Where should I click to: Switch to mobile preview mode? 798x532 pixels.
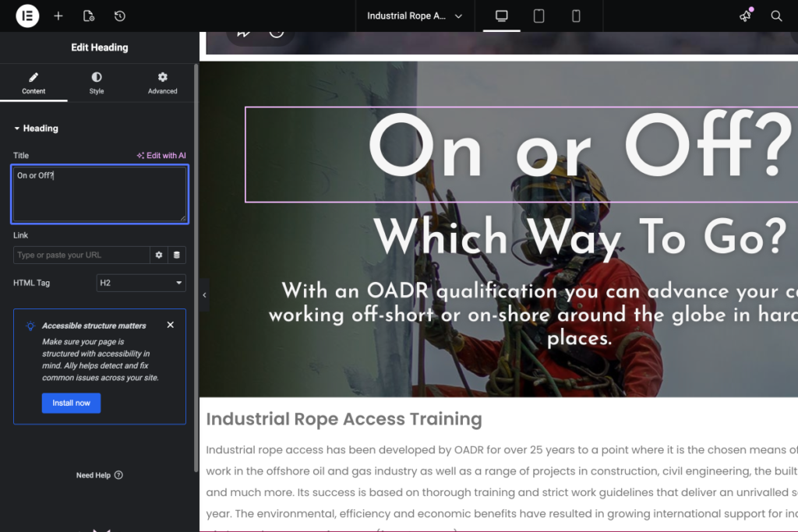click(x=576, y=16)
